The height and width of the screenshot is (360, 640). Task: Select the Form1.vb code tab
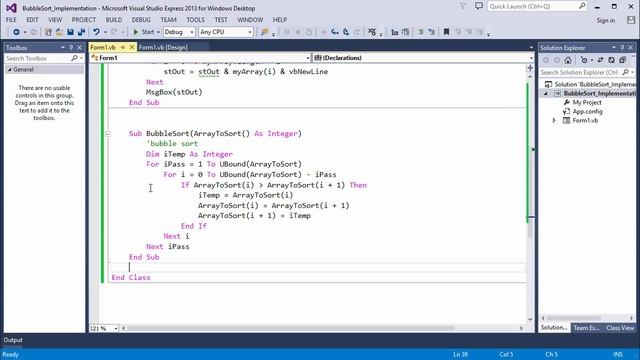pos(103,47)
